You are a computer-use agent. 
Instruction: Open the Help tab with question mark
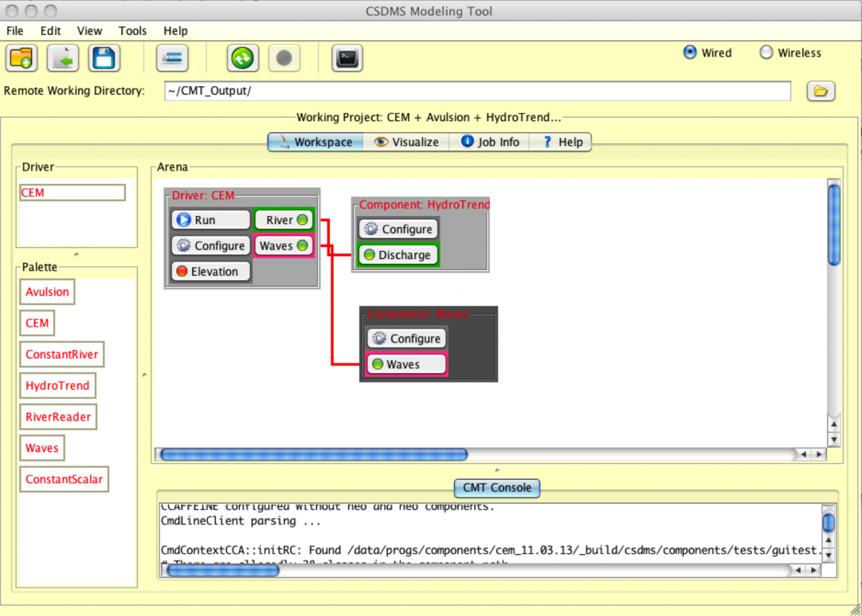tap(561, 142)
